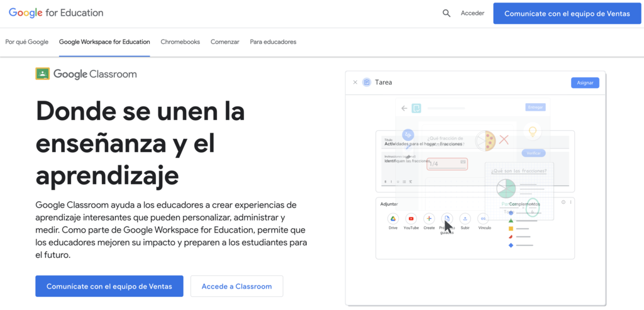Click header Comunicate con el equipo de Ventas

(x=567, y=14)
